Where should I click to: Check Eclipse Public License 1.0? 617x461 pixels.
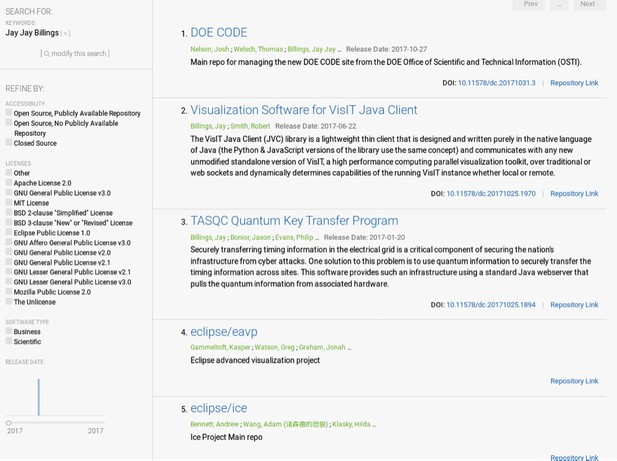pos(9,232)
